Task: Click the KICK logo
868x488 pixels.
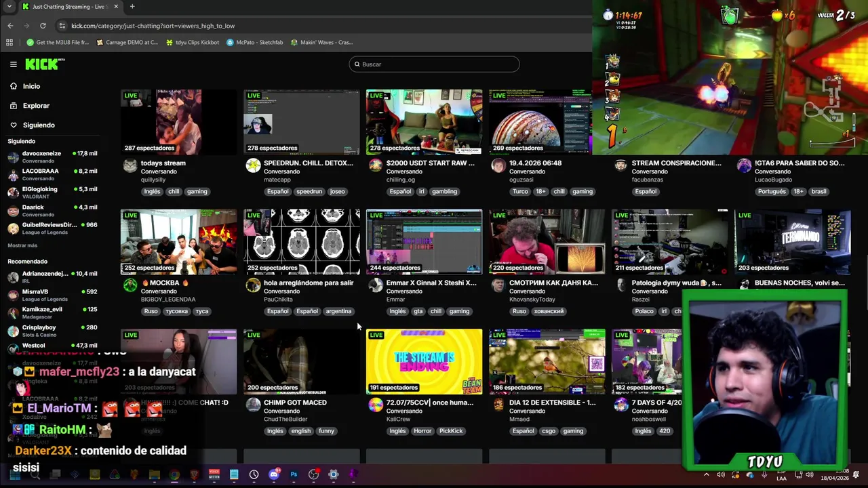Action: pyautogui.click(x=45, y=64)
